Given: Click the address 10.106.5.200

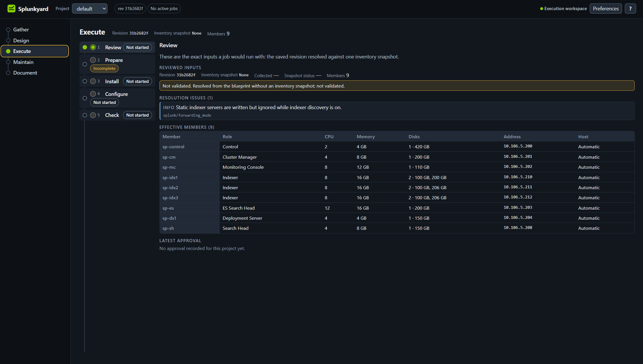Looking at the screenshot, I should coord(518,146).
